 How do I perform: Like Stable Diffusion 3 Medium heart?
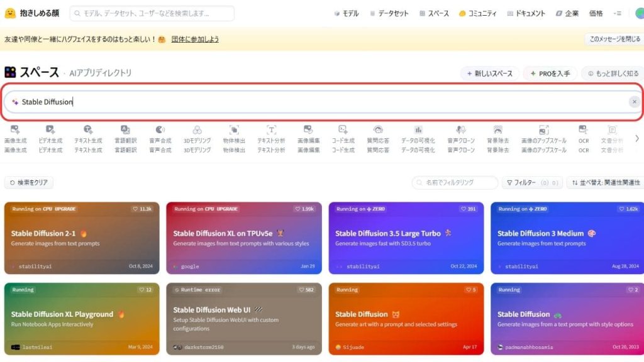point(628,209)
